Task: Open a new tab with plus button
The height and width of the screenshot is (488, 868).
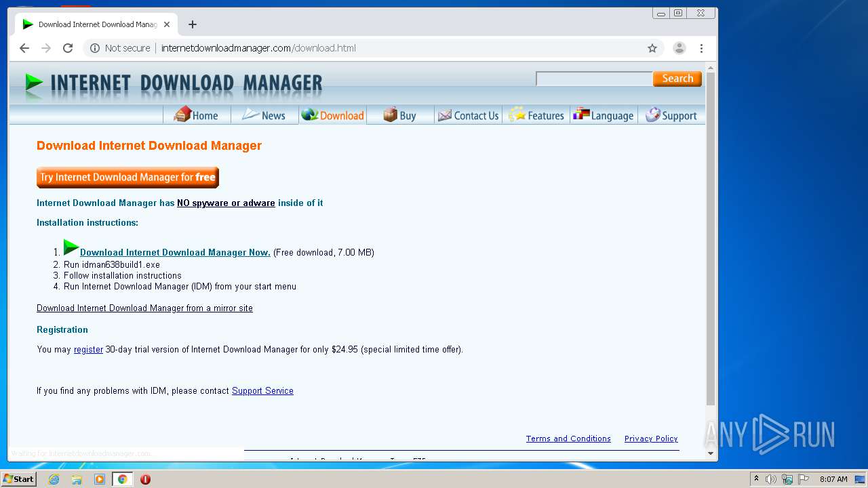Action: (x=193, y=24)
